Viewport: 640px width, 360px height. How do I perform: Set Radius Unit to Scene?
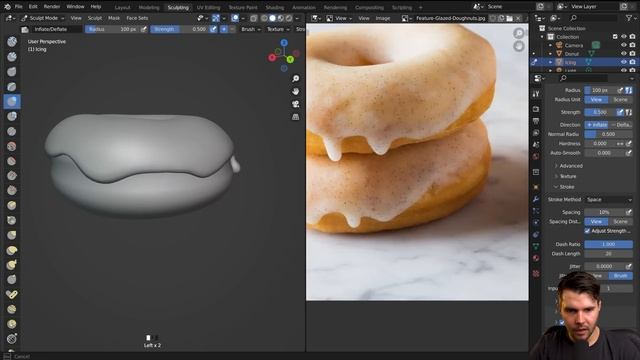621,100
